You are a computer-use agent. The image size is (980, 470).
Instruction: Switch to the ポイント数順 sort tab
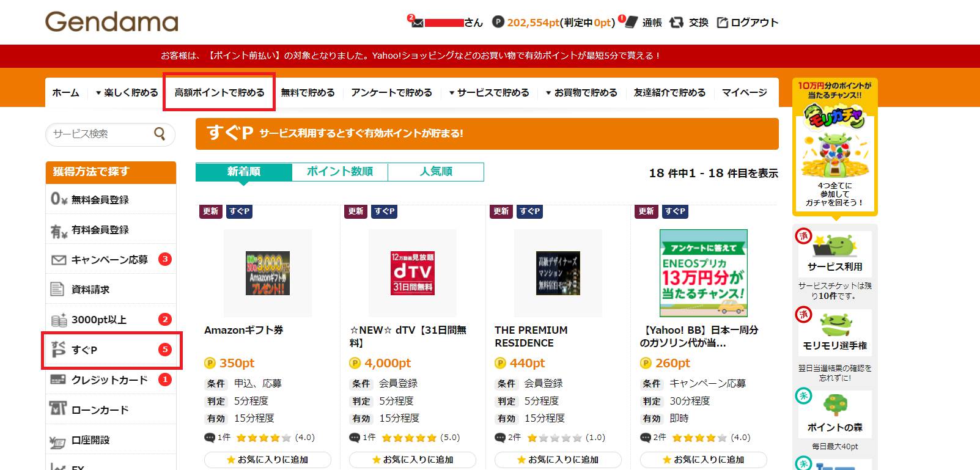coord(340,172)
